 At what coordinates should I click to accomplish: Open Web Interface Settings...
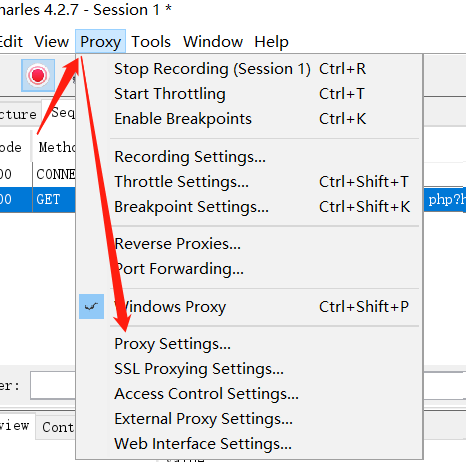[249, 444]
